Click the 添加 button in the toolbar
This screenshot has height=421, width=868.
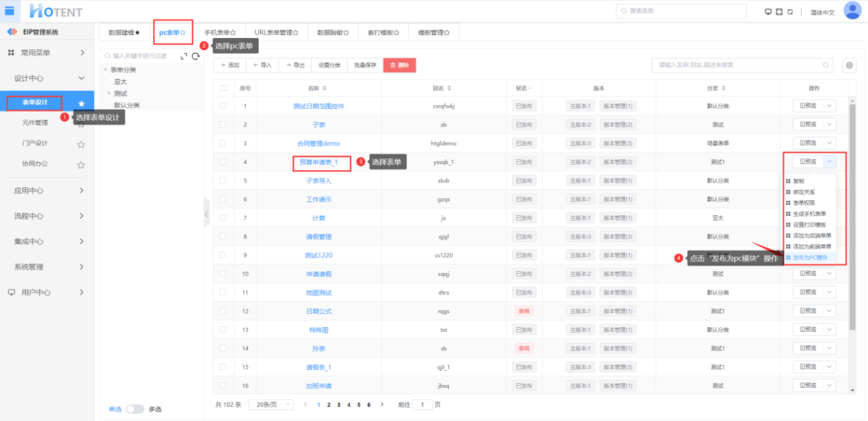[229, 65]
